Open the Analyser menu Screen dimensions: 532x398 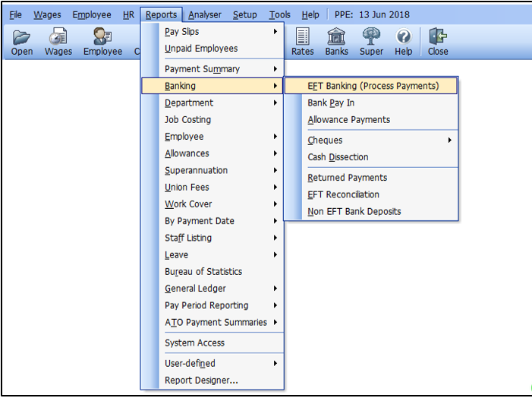(x=205, y=15)
